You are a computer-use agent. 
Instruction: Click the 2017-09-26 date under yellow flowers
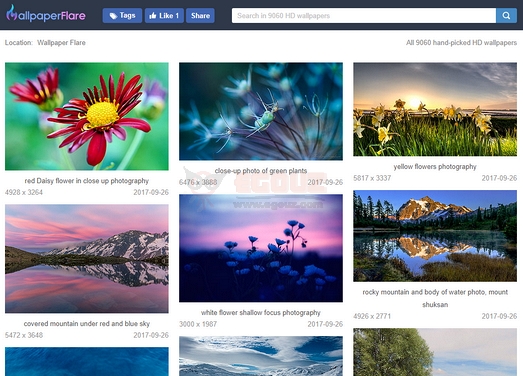pos(499,178)
